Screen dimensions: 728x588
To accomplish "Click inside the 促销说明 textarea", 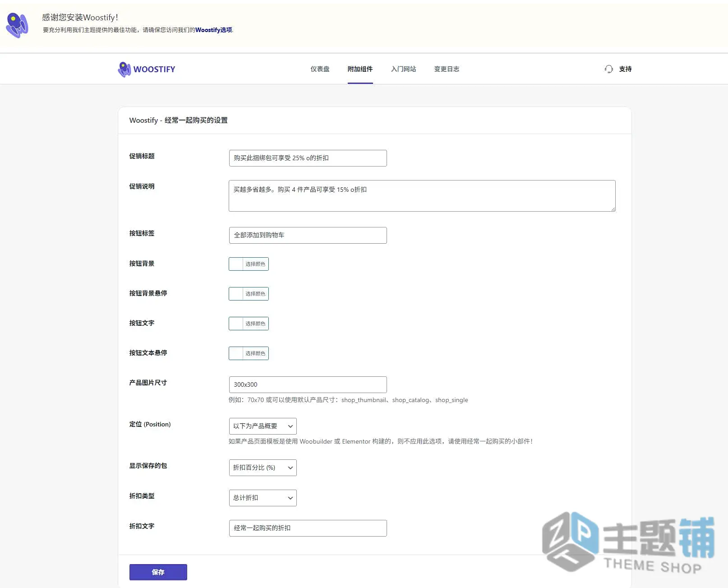I will click(422, 196).
